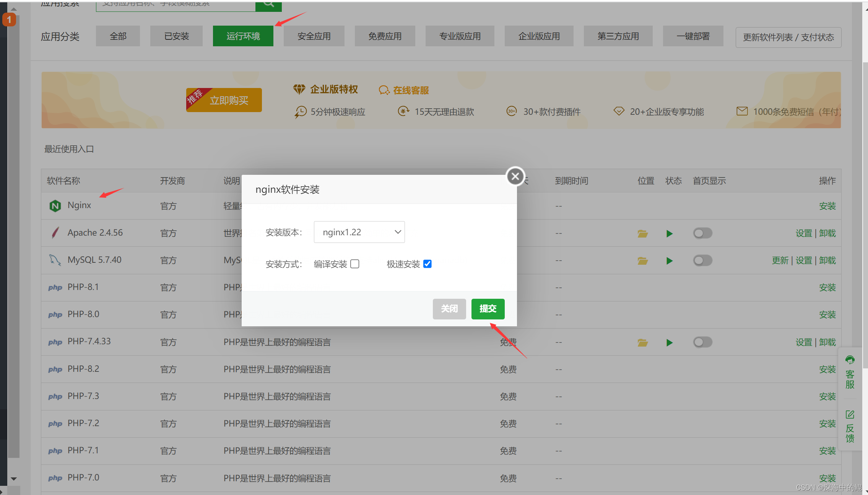
Task: Click the PHP-8.2 php logo icon
Action: [55, 370]
